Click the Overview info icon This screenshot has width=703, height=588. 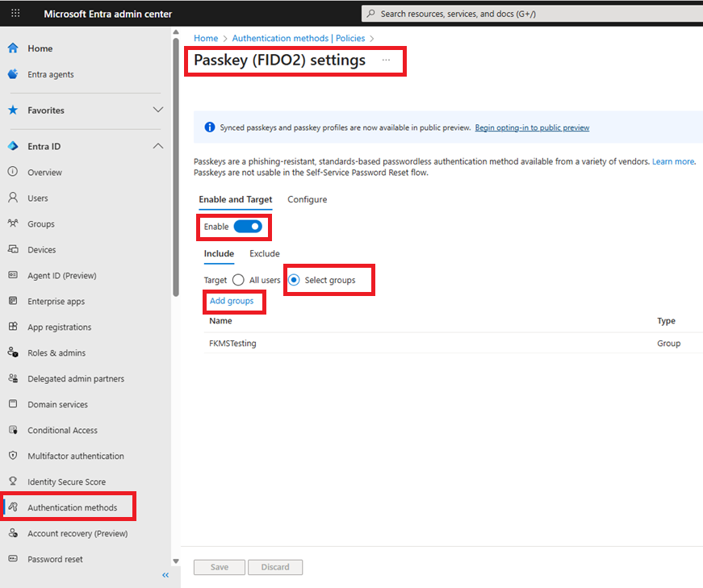(x=13, y=172)
